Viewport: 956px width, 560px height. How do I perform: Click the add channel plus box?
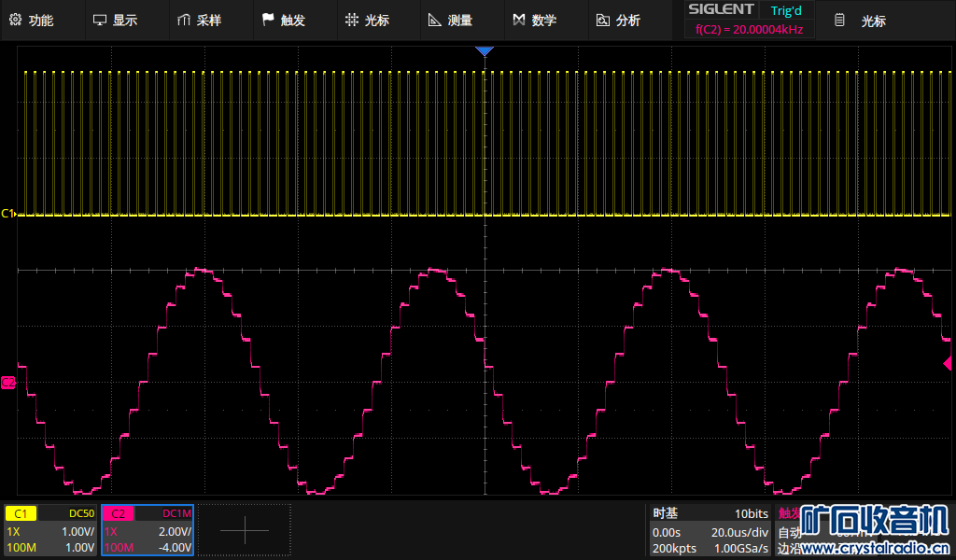(x=245, y=530)
